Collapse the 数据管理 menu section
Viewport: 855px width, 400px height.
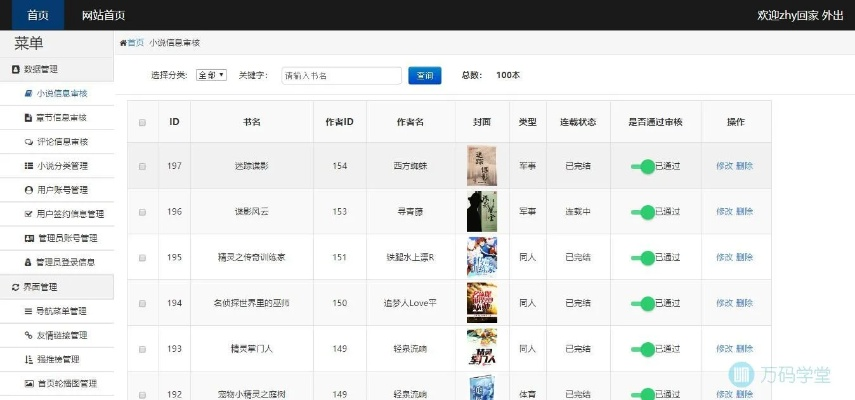(57, 69)
